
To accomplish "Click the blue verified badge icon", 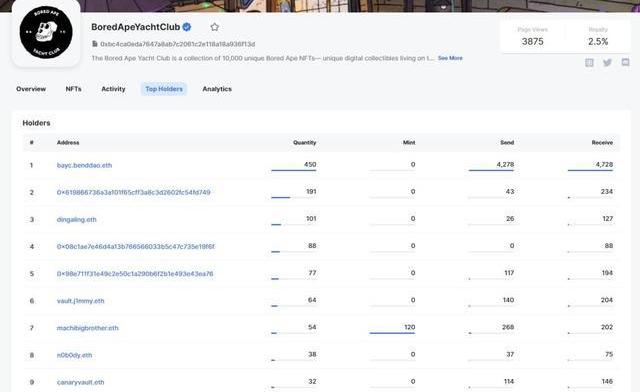I will pyautogui.click(x=187, y=27).
